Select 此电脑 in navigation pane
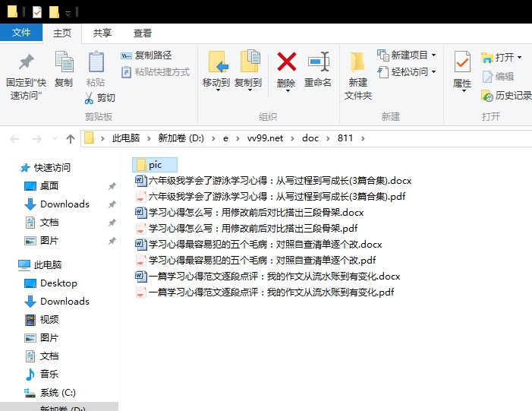This screenshot has width=532, height=411. click(x=40, y=265)
